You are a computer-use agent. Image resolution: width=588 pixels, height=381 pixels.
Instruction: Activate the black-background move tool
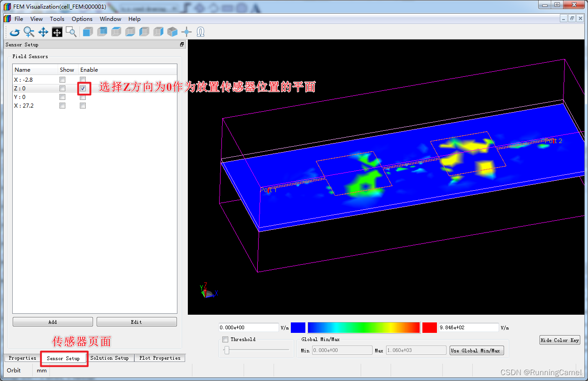point(57,32)
